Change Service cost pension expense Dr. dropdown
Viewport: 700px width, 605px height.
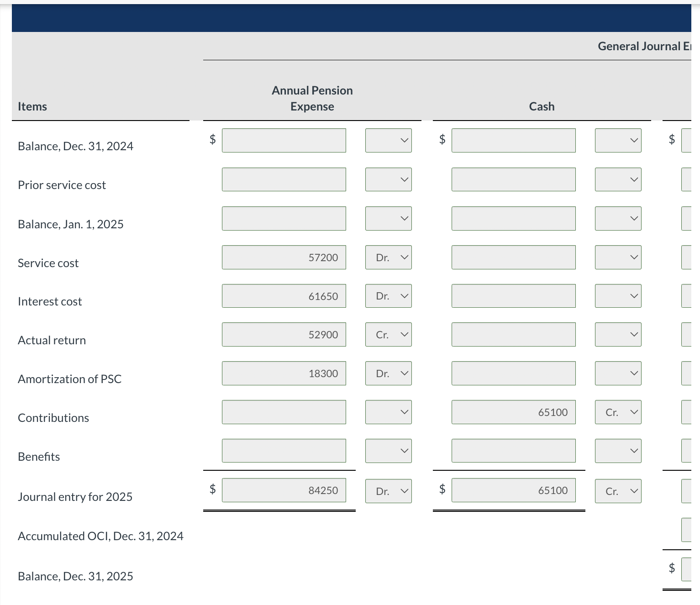[389, 258]
